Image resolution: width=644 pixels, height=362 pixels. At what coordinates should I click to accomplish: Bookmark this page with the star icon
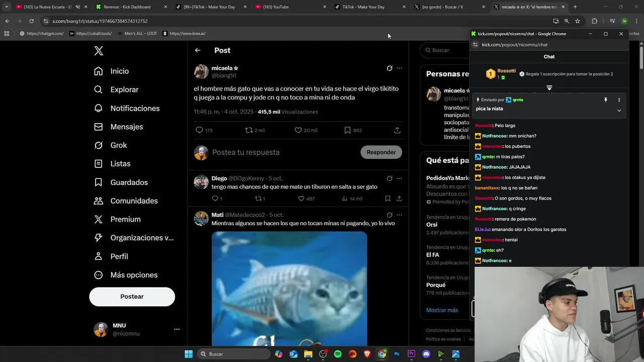coord(578,21)
